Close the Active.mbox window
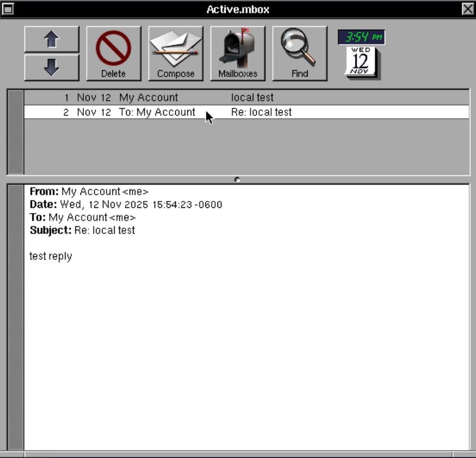The width and height of the screenshot is (476, 458). pyautogui.click(x=467, y=9)
